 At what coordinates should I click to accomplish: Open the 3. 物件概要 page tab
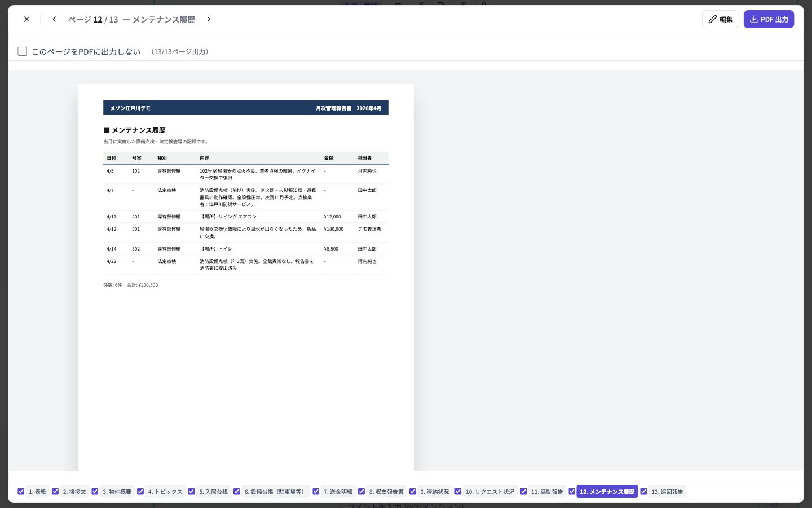coord(117,492)
